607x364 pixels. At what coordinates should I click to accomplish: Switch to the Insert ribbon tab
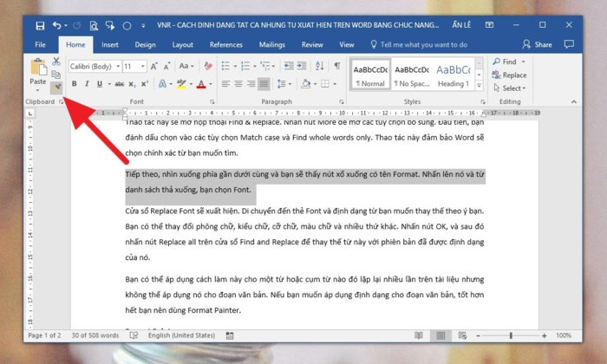[x=110, y=43]
